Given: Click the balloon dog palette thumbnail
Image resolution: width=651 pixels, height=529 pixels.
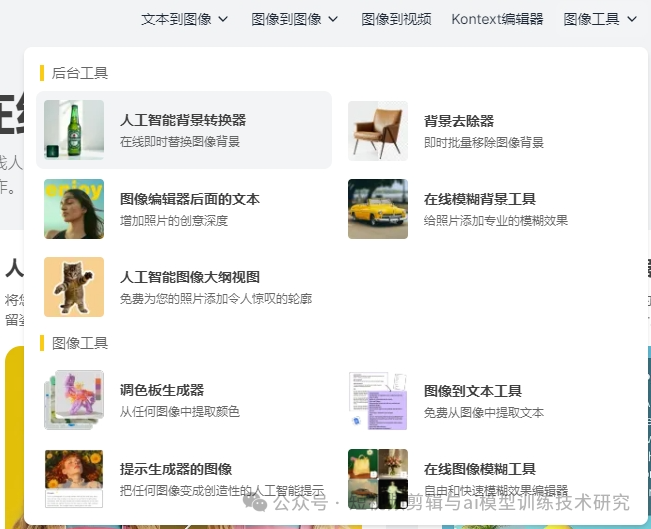Looking at the screenshot, I should (x=74, y=399).
